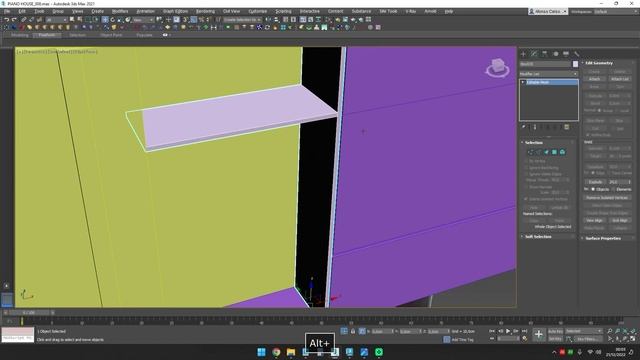Open the Modifier List dropdown
The width and height of the screenshot is (640, 360).
(x=549, y=74)
